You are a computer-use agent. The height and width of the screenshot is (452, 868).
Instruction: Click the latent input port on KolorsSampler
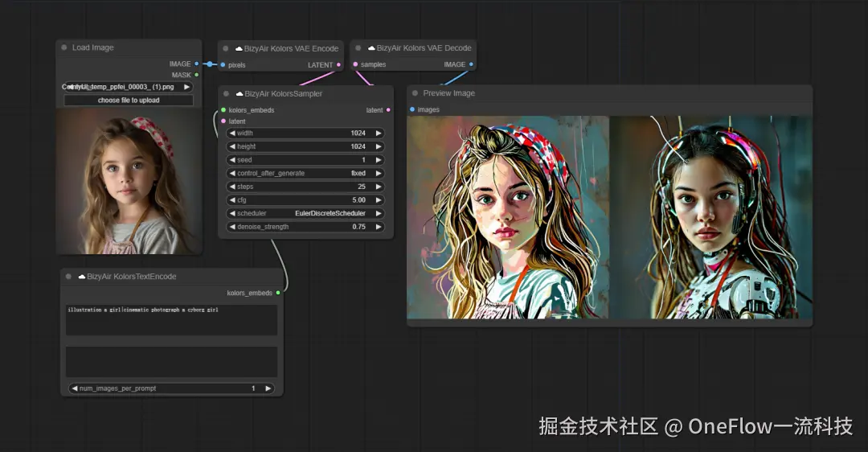(223, 121)
